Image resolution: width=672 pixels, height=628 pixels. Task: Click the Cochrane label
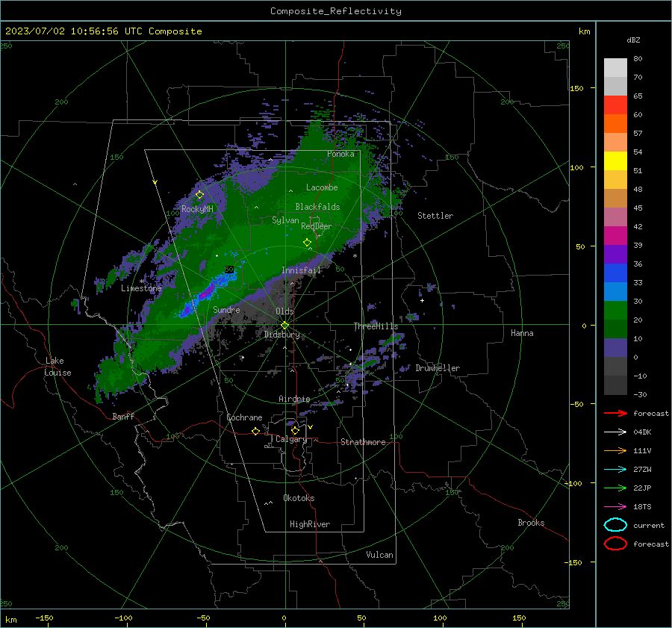(244, 417)
